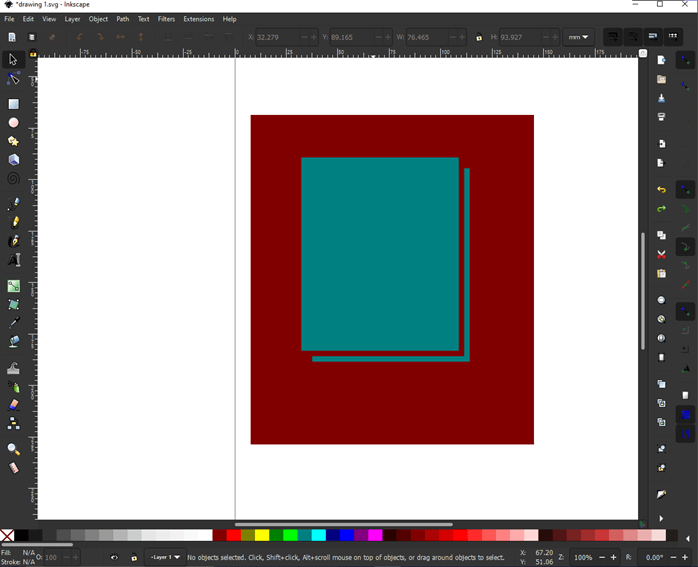This screenshot has width=698, height=567.
Task: Open the Extensions menu
Action: click(x=198, y=19)
